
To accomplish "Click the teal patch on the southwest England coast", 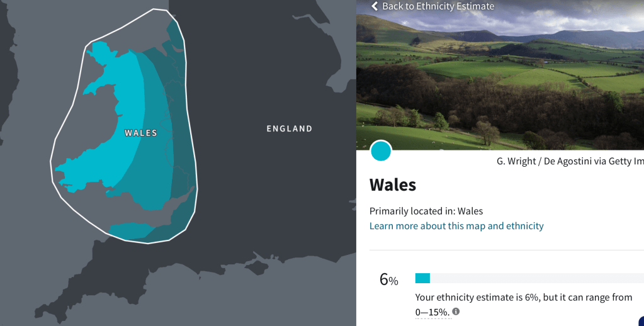I will 129,230.
